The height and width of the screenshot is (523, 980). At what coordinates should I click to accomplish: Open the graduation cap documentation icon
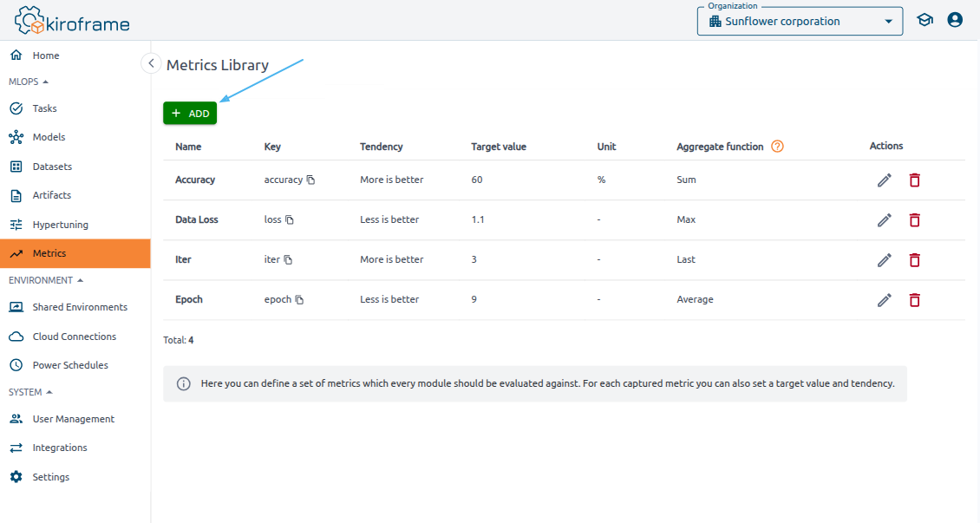coord(924,20)
